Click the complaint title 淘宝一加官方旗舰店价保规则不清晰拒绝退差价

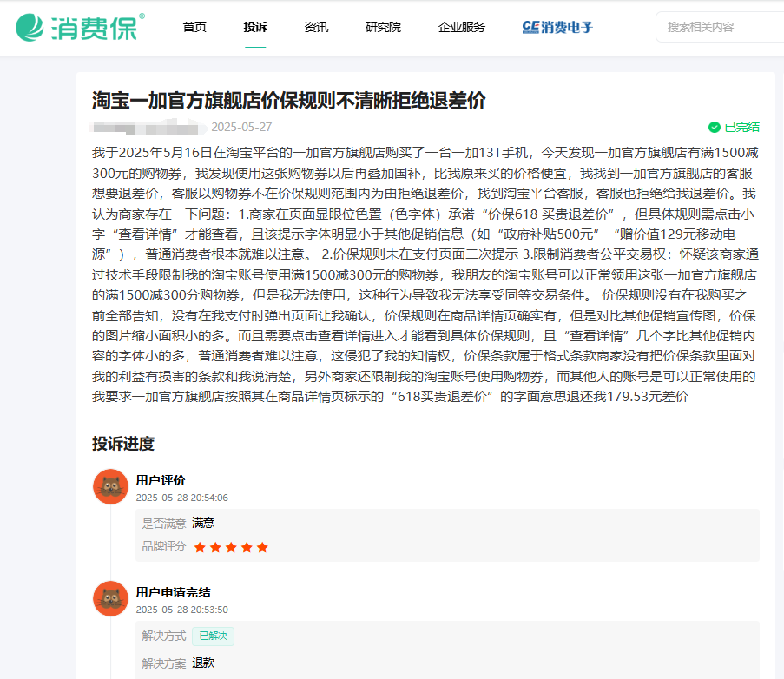tap(288, 101)
